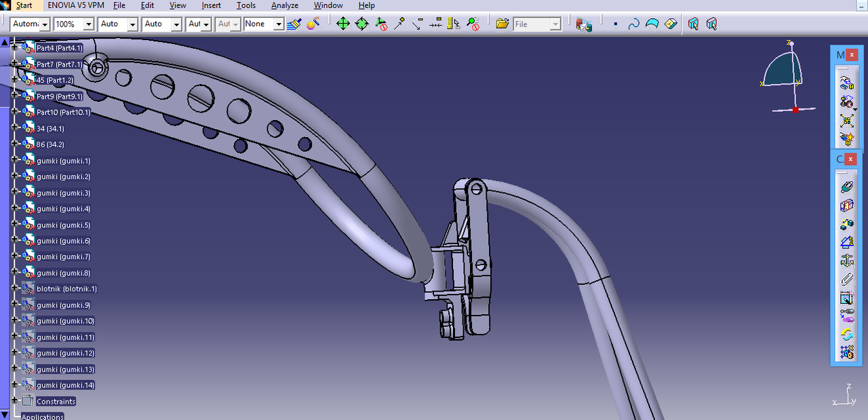Select Part9 (Part9.1) in the tree
Viewport: 868px width, 420px height.
pyautogui.click(x=60, y=96)
